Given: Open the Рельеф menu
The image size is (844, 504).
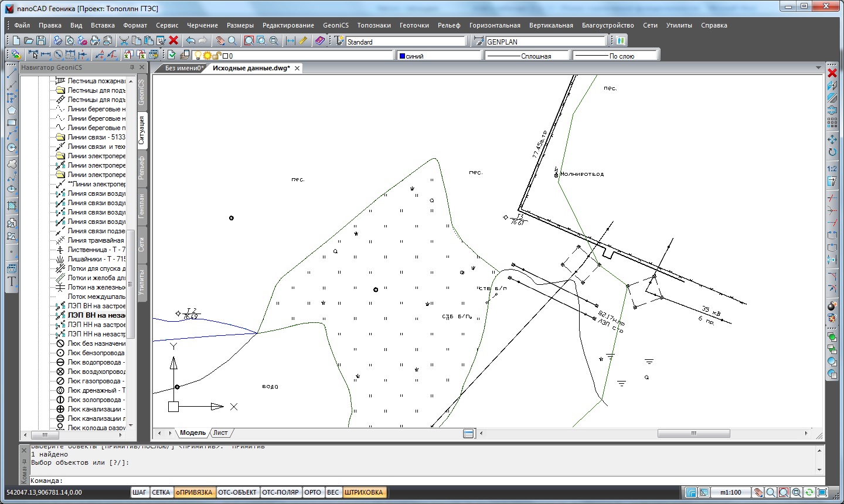Looking at the screenshot, I should (449, 25).
